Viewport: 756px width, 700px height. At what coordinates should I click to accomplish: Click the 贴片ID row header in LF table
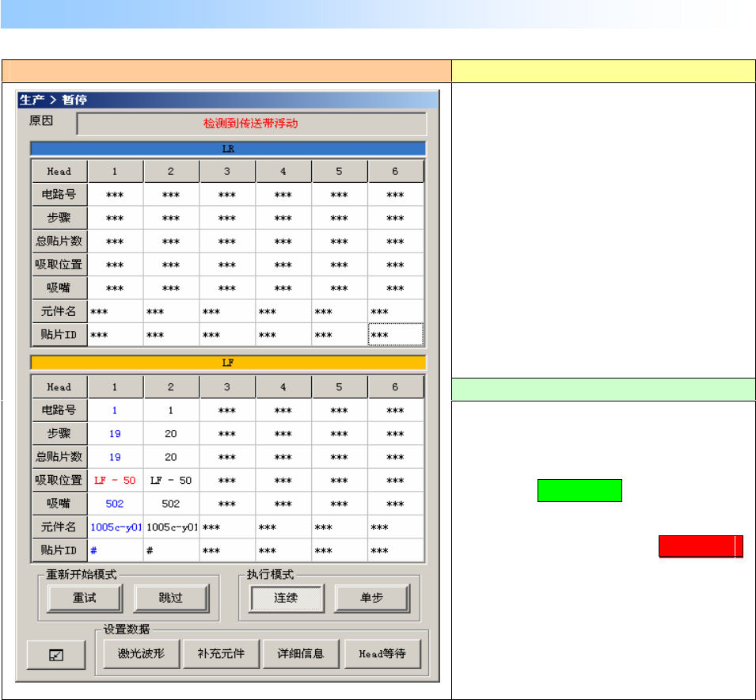click(59, 550)
